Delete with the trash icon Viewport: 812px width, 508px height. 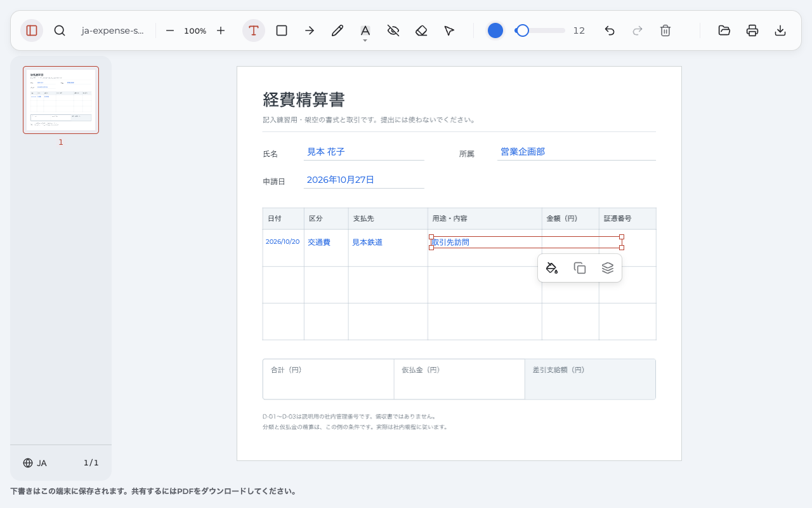point(665,30)
